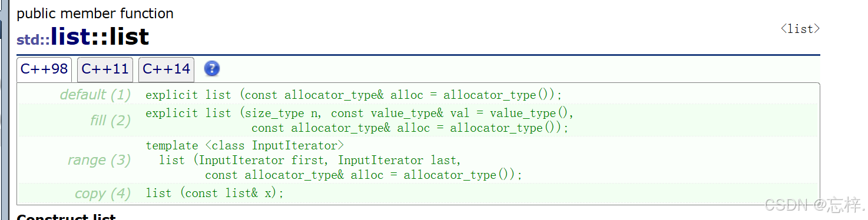Screen dimensions: 868x220
Task: Select the 'default (1)' constructor label
Action: coord(95,95)
